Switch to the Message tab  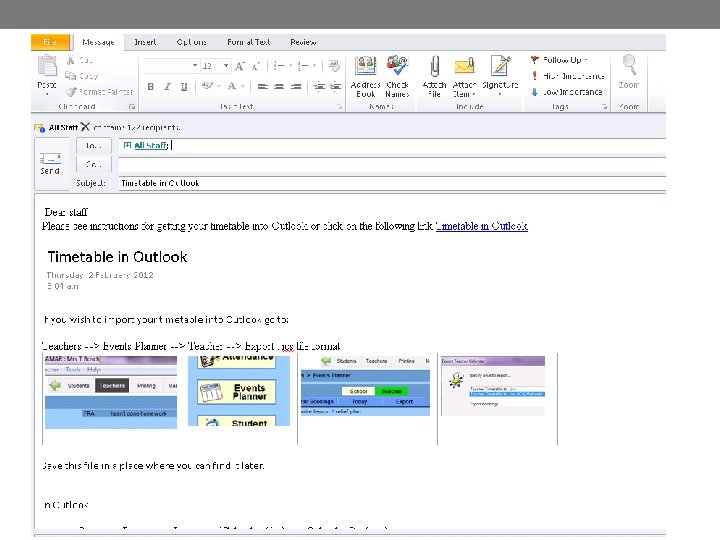tap(98, 42)
